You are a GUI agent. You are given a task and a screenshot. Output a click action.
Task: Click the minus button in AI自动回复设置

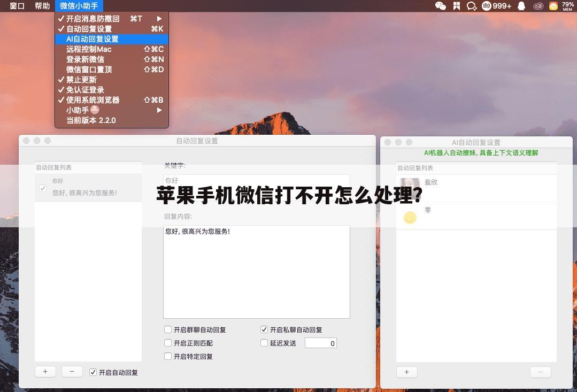pos(540,372)
